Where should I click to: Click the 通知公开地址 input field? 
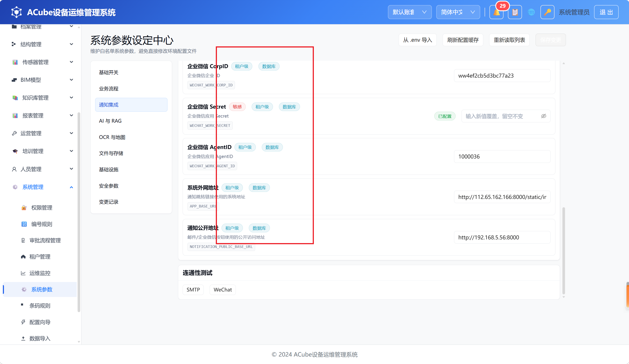(x=502, y=237)
